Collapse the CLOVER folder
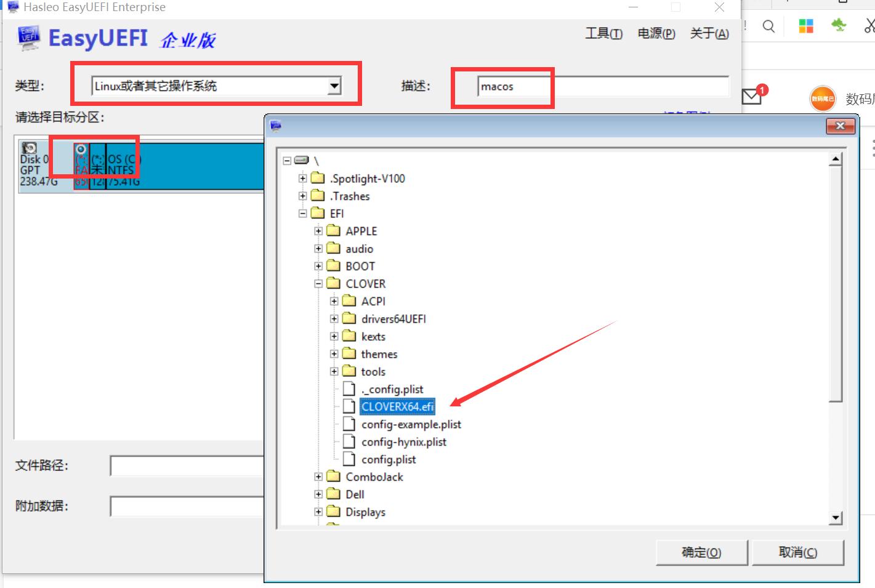The width and height of the screenshot is (875, 588). [x=318, y=284]
